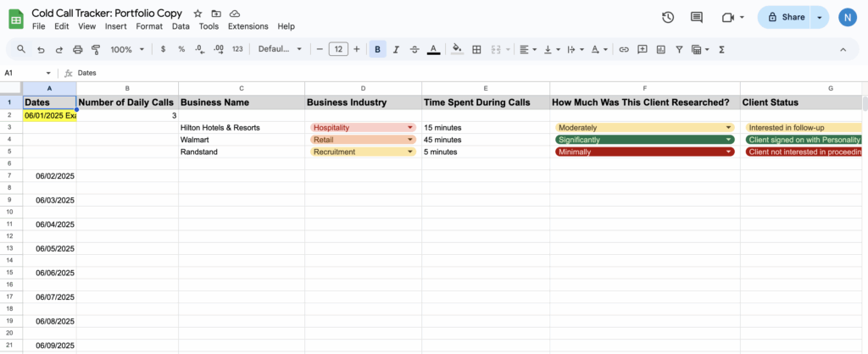The height and width of the screenshot is (354, 868).
Task: Open the Data menu
Action: [x=181, y=26]
